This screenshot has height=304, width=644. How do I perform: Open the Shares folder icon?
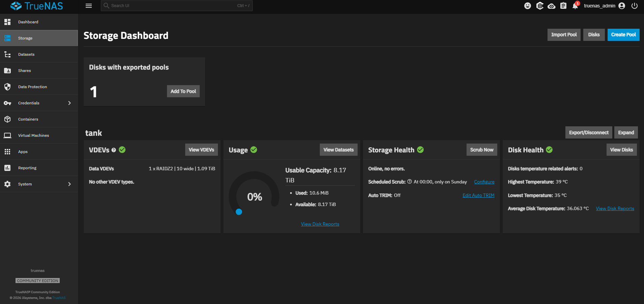click(7, 71)
